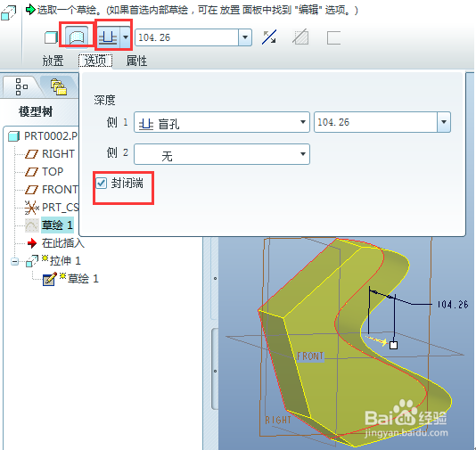Select the TOP datum plane in tree
The image size is (476, 450).
tap(53, 172)
